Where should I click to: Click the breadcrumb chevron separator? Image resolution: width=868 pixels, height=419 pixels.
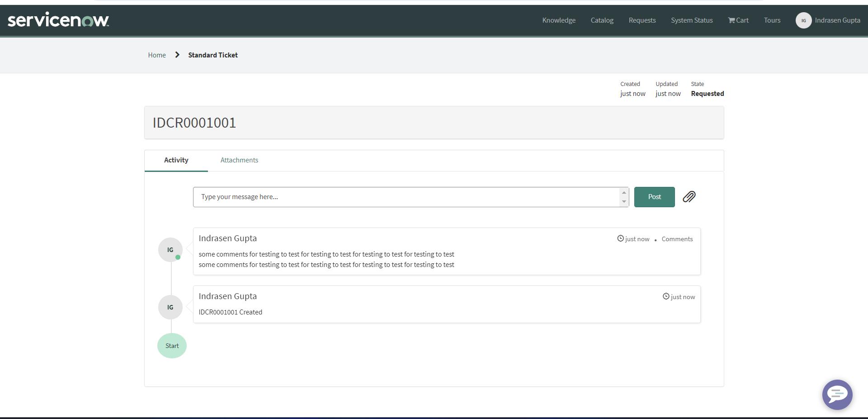(177, 55)
